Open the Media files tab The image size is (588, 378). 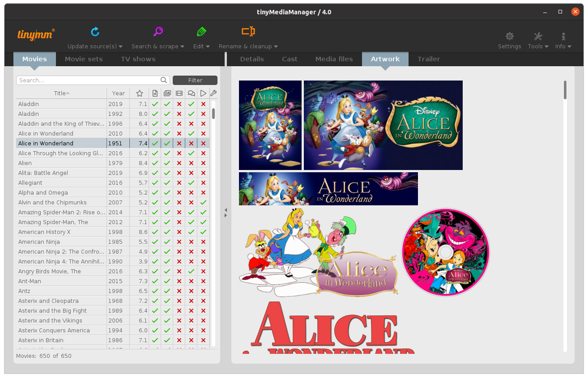coord(334,59)
